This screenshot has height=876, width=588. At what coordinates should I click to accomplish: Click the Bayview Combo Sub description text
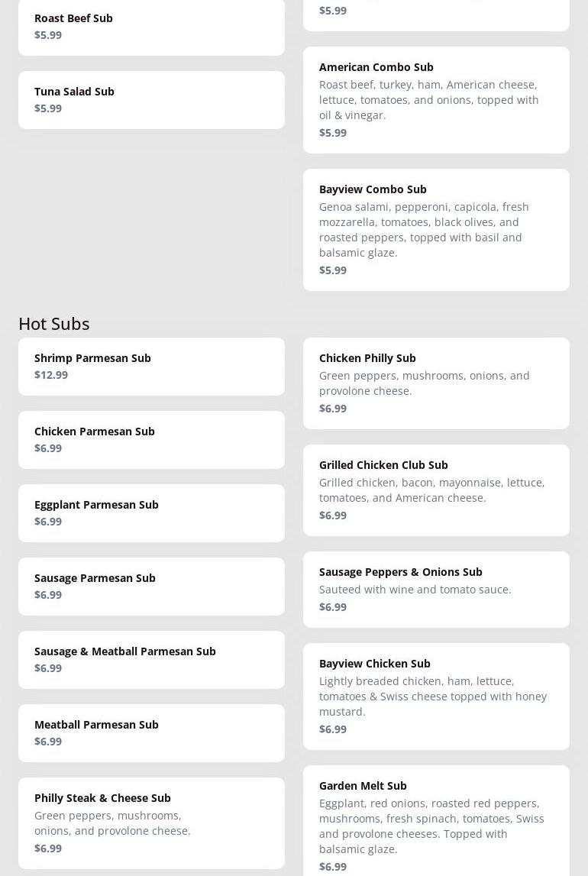click(424, 229)
